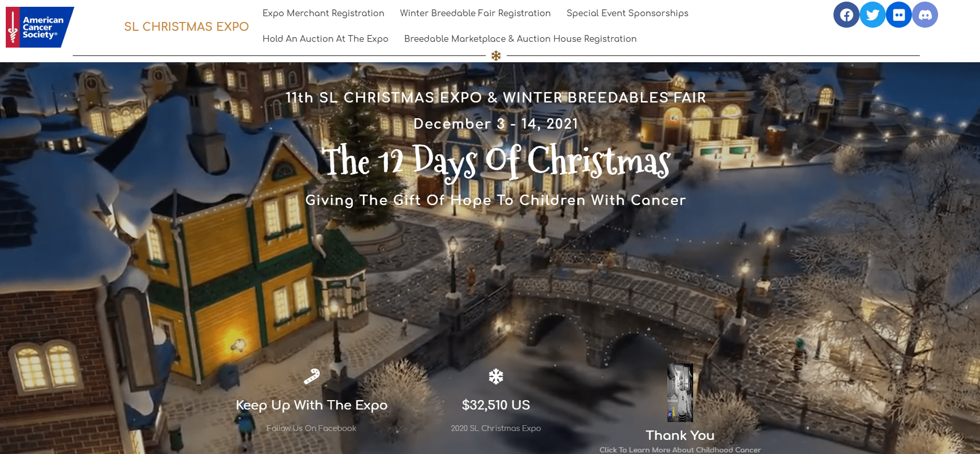This screenshot has height=454, width=980.
Task: Select Special Event Sponsorships menu item
Action: 627,13
